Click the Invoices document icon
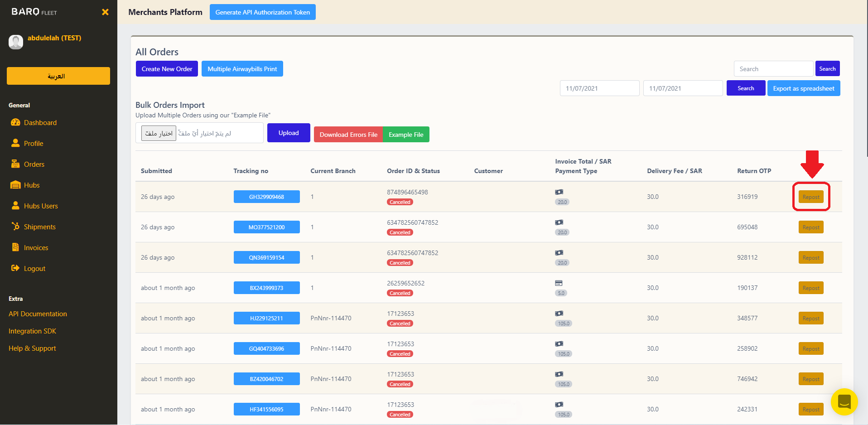The image size is (868, 425). pos(15,247)
